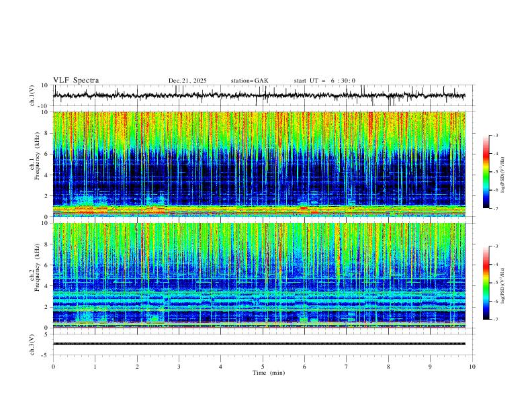This screenshot has height=411, width=532.
Task: Click the "5" label on the time axis
Action: [x=263, y=367]
